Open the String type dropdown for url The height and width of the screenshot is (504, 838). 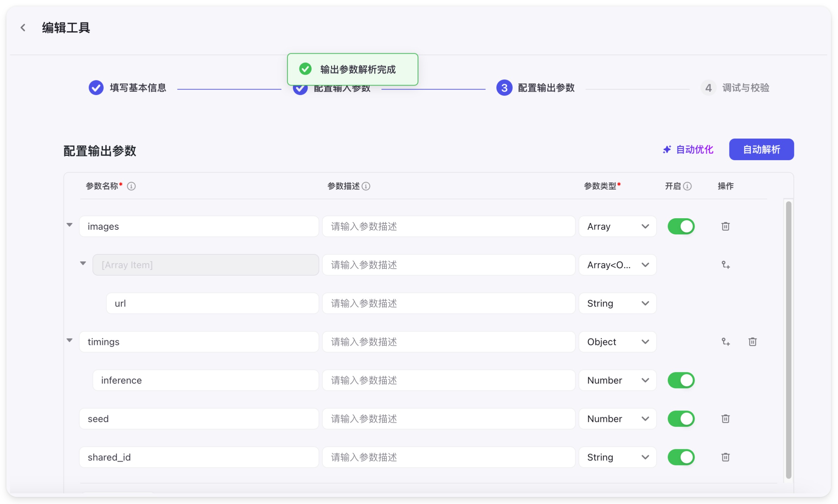pos(618,303)
